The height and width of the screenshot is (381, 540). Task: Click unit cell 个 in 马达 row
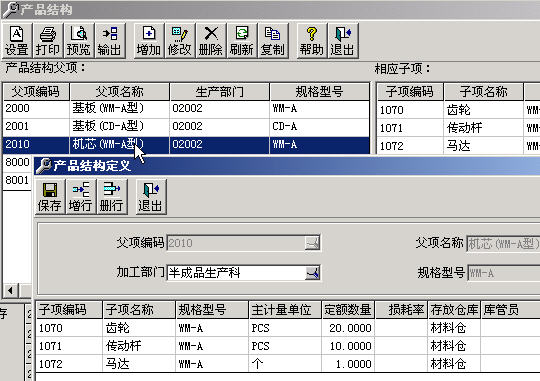[x=284, y=364]
